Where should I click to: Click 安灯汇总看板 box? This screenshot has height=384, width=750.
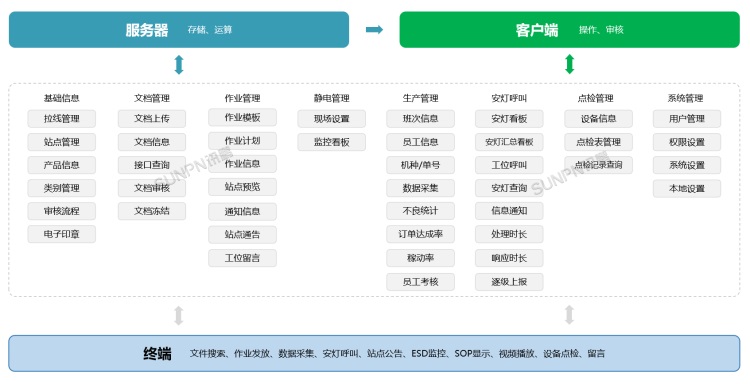click(x=509, y=142)
